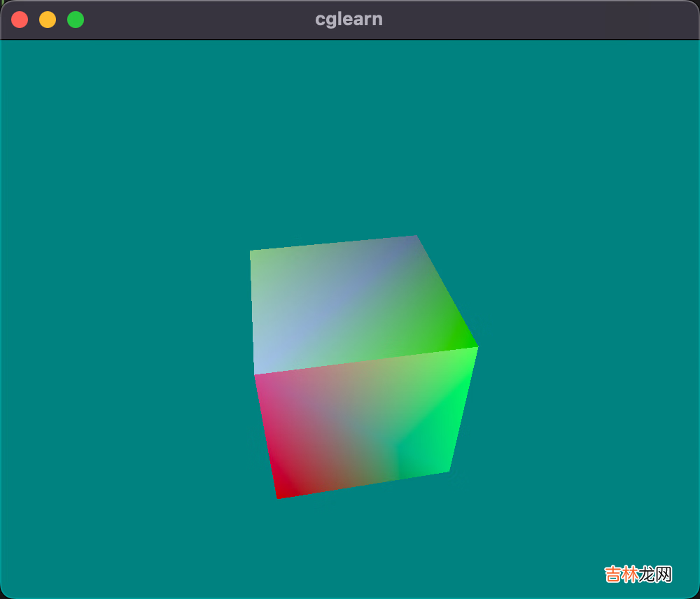This screenshot has width=700, height=599.
Task: Click the bright green rightmost cube vertex
Action: [475, 348]
